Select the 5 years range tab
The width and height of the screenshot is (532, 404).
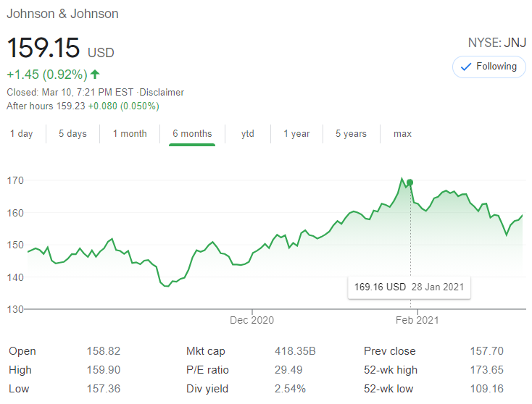351,133
